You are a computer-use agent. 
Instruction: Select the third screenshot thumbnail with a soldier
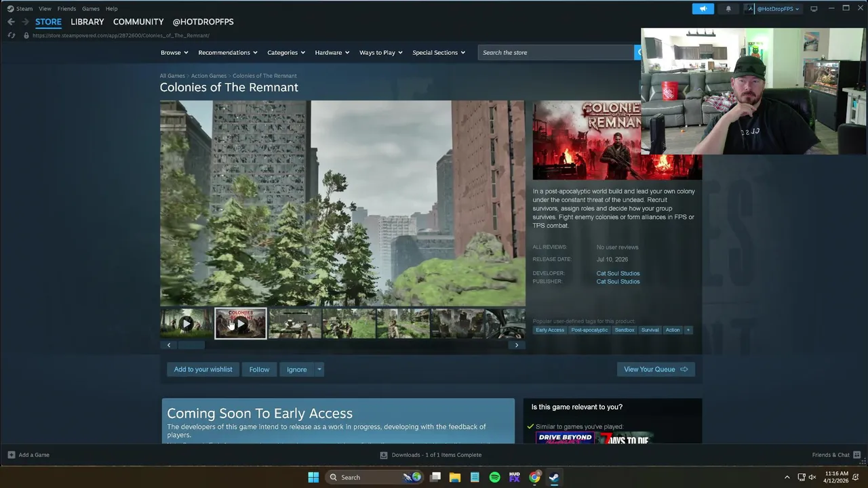pos(295,323)
